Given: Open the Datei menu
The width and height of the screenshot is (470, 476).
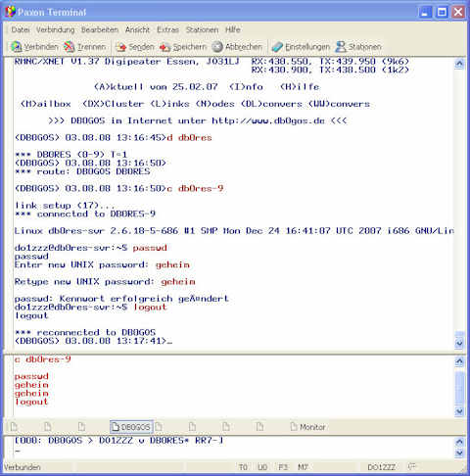Looking at the screenshot, I should [x=21, y=29].
